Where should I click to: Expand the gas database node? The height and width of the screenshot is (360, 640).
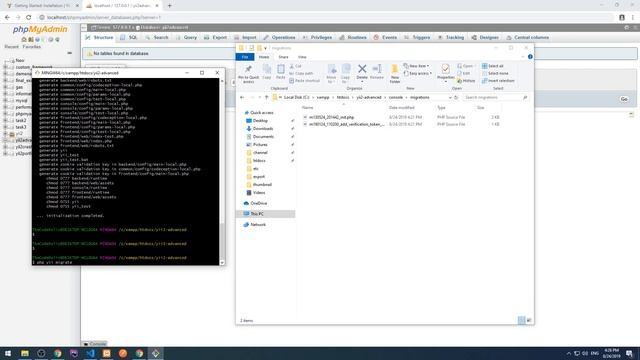[x=6, y=87]
